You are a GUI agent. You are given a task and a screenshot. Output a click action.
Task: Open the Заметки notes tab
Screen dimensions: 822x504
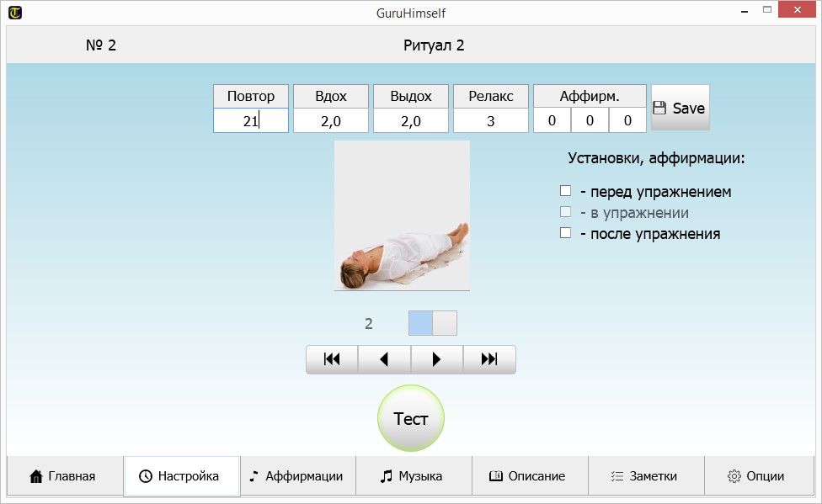tap(645, 476)
